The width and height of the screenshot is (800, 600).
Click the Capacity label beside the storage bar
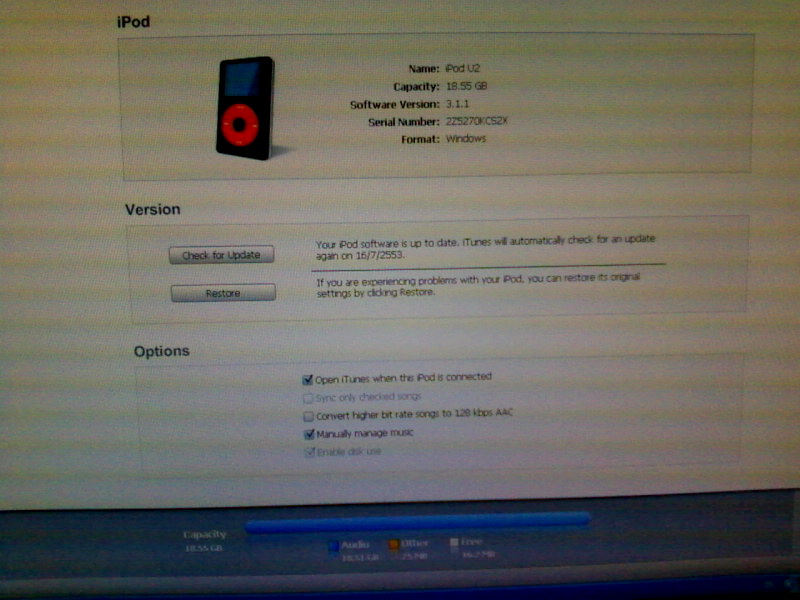click(x=205, y=535)
